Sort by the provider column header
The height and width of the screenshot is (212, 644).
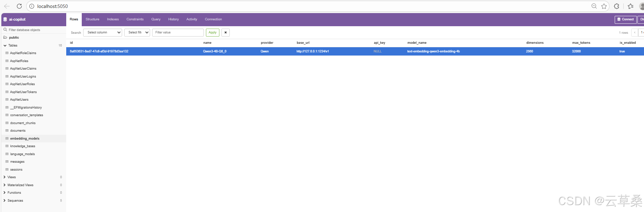tap(267, 43)
